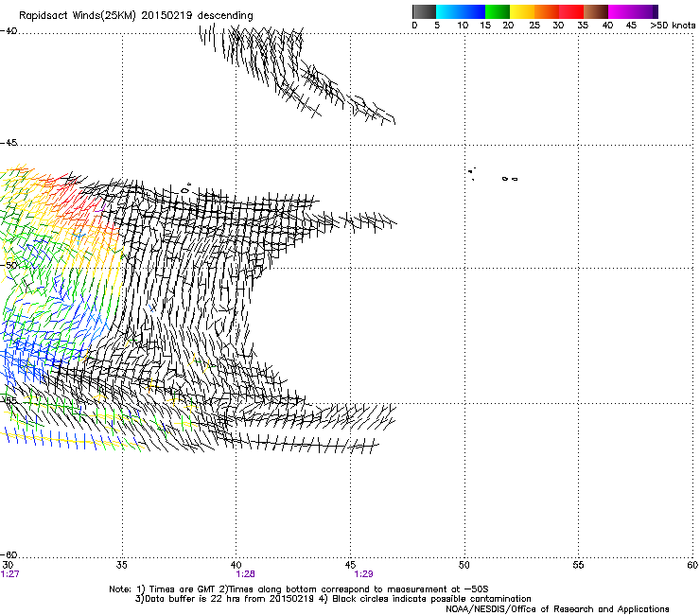Click the '10' label in the color legend
This screenshot has width=700, height=615.
pos(463,26)
